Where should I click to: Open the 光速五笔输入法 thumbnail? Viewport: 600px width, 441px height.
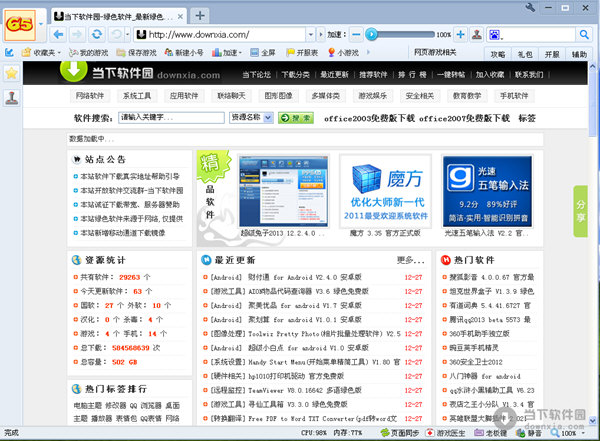coord(487,191)
